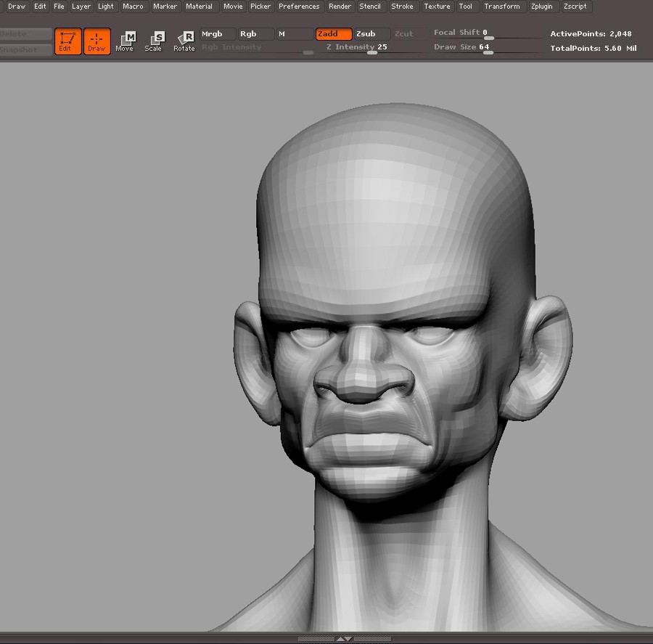This screenshot has height=644, width=653.
Task: Open the Material menu
Action: pos(199,7)
